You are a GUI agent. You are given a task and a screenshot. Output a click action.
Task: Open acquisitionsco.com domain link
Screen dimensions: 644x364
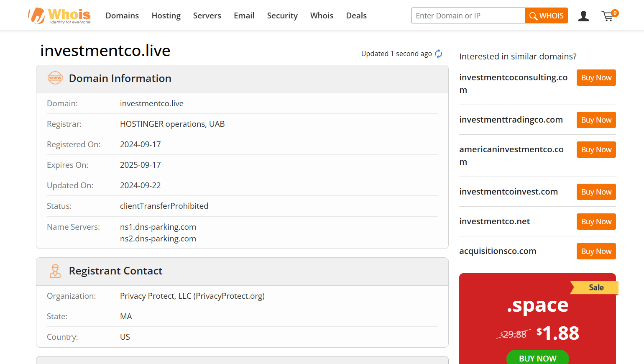tap(498, 251)
